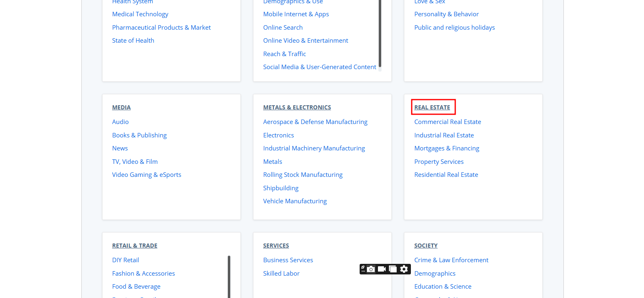Open the MEDIA category heading

pos(121,107)
